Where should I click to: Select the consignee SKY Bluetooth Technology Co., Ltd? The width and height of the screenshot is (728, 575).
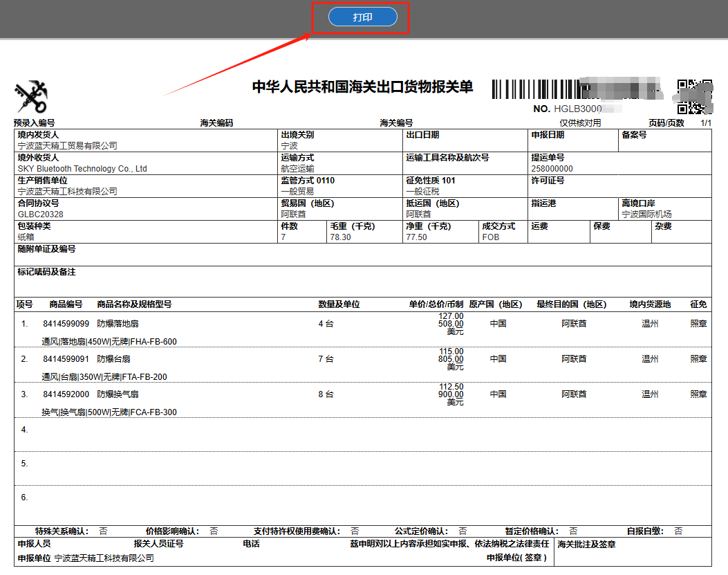[82, 169]
